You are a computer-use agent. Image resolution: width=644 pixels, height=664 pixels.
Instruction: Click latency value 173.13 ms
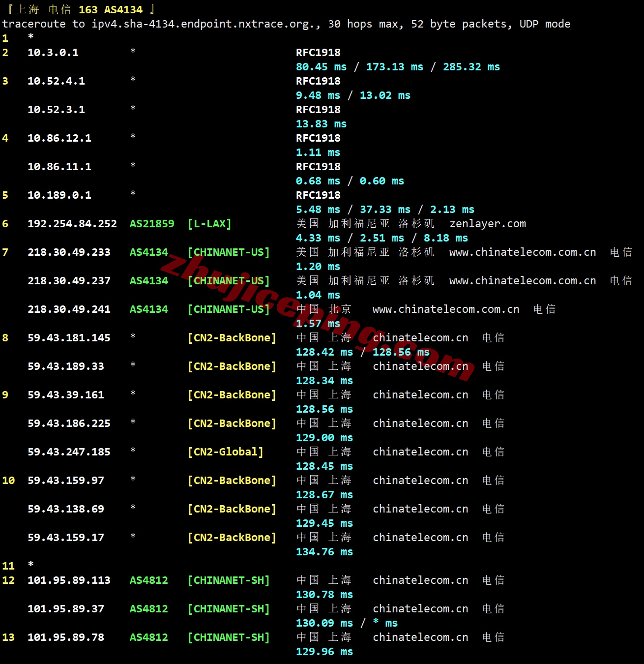tap(394, 67)
